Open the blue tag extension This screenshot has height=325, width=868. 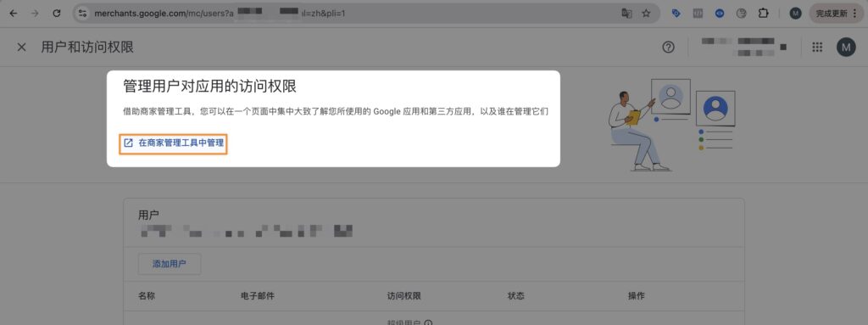point(676,14)
